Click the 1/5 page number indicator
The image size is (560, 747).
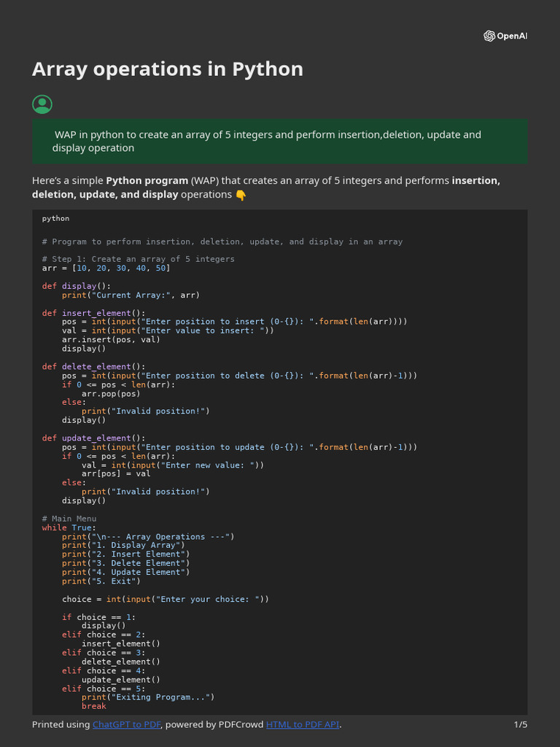click(520, 724)
